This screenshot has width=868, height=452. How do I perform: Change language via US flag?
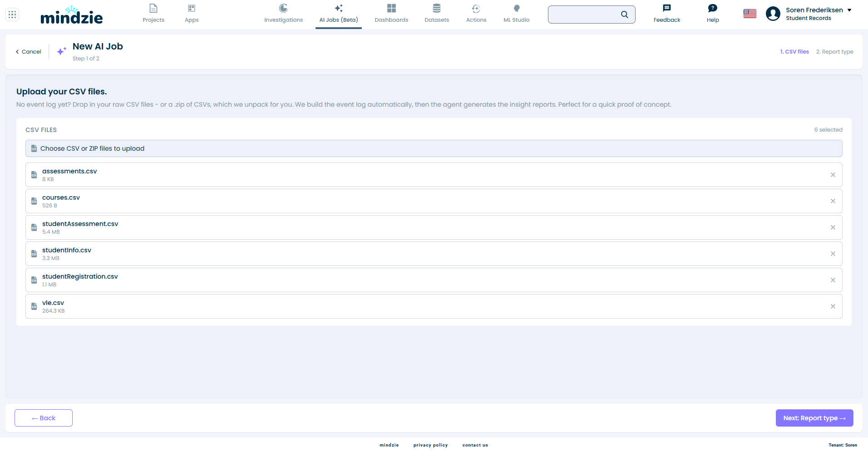point(750,14)
